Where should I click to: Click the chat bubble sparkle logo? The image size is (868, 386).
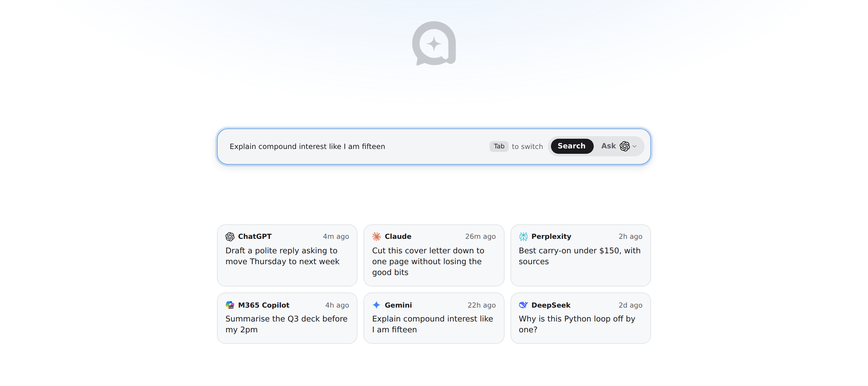pos(434,43)
